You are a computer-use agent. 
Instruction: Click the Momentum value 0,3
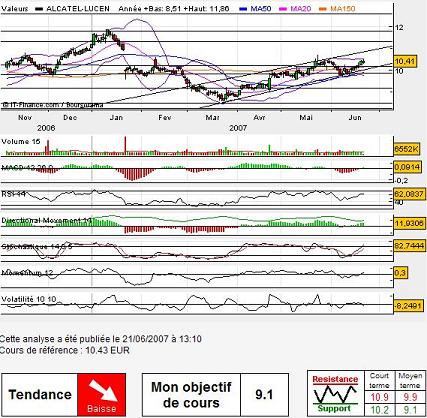pyautogui.click(x=400, y=273)
